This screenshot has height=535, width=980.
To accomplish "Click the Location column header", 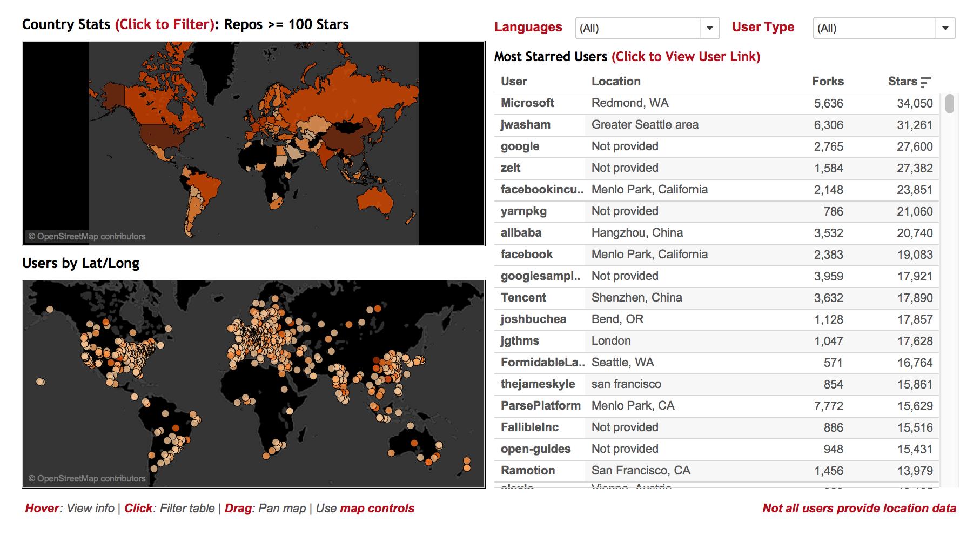I will pyautogui.click(x=616, y=82).
